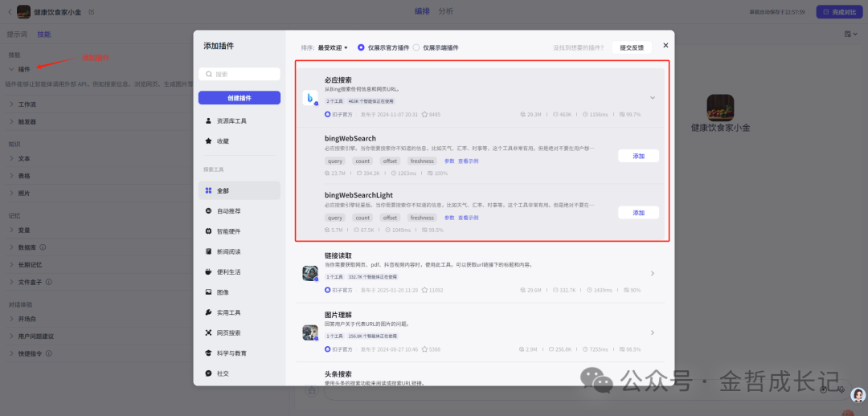The width and height of the screenshot is (868, 416).
Task: Expand the 照片 knowledge section
Action: click(12, 193)
